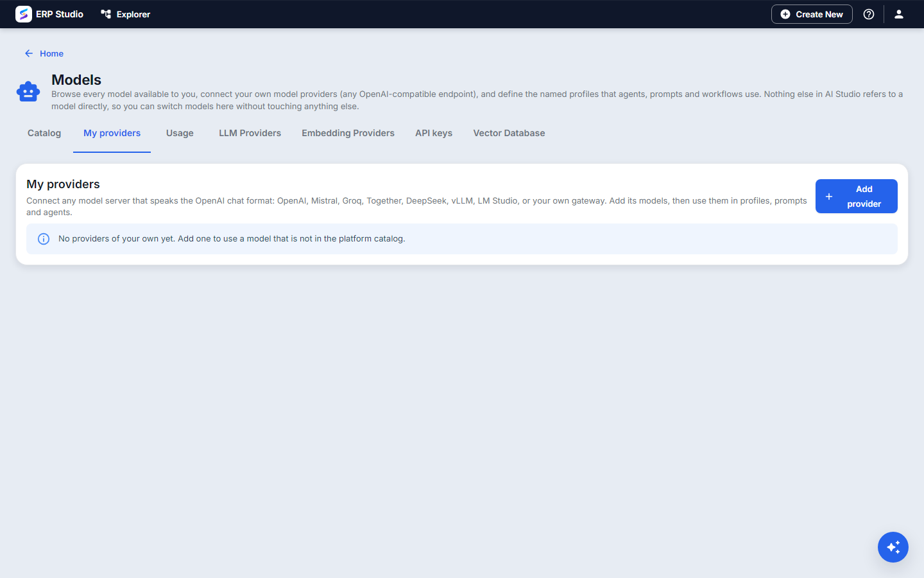
Task: Open the help question mark icon
Action: coord(869,14)
